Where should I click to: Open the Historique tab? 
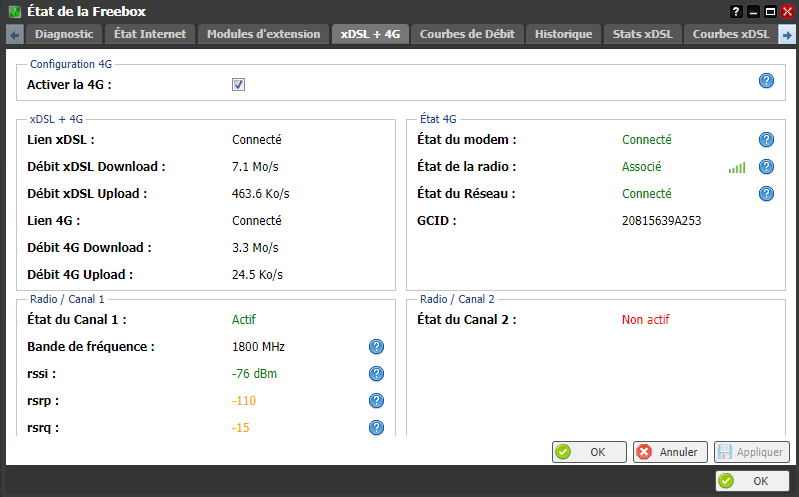tap(564, 34)
